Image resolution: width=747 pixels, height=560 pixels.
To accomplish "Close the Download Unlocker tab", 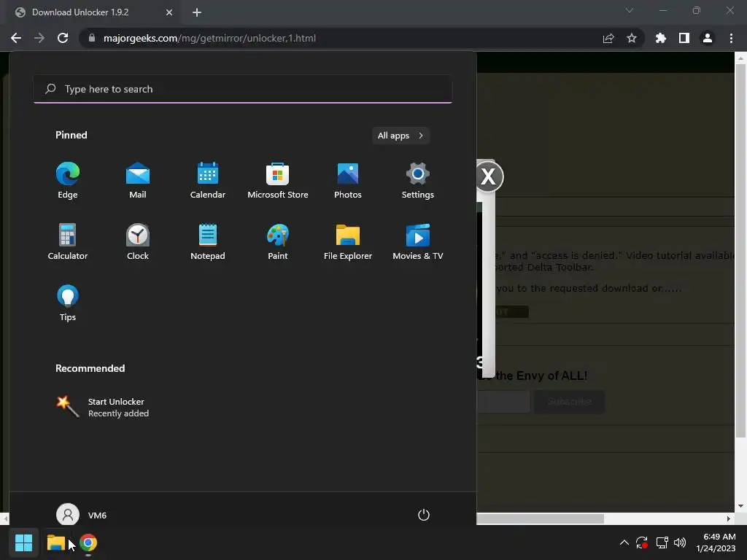I will (169, 12).
